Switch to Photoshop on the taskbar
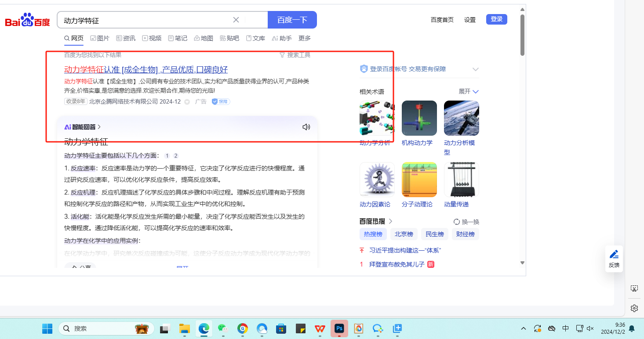This screenshot has height=339, width=644. (x=339, y=328)
